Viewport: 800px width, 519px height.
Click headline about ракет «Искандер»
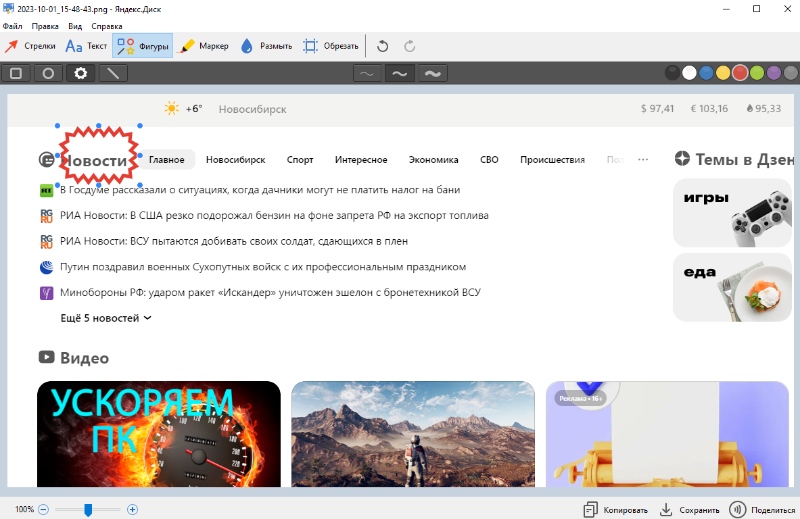pyautogui.click(x=270, y=292)
